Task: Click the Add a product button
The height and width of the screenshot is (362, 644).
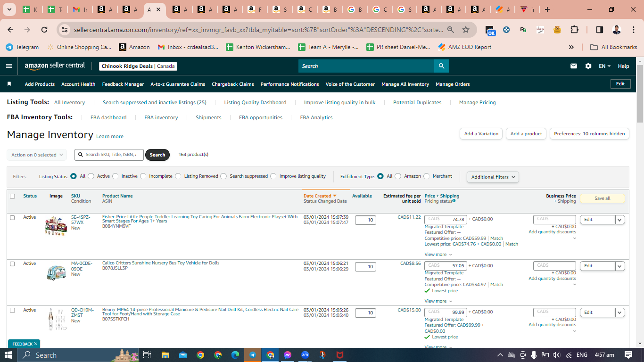Action: pyautogui.click(x=527, y=134)
